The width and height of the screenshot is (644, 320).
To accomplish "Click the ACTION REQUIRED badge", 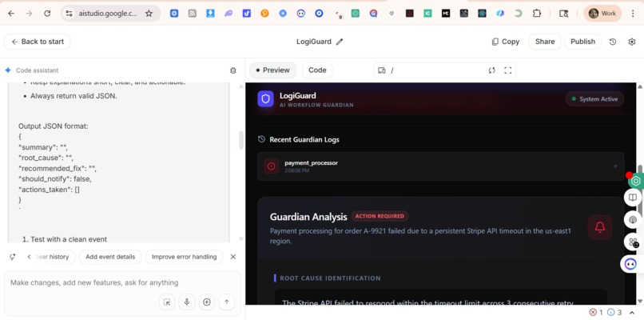I will point(380,216).
